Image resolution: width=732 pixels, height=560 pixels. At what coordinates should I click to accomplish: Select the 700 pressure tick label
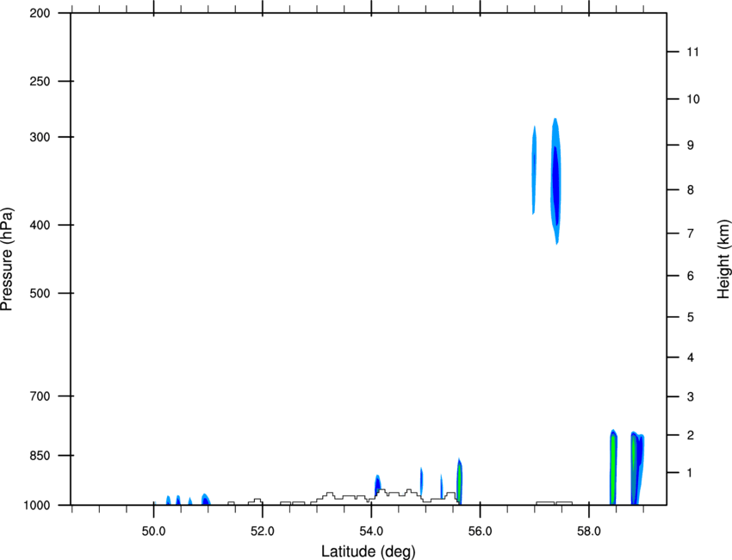click(40, 396)
